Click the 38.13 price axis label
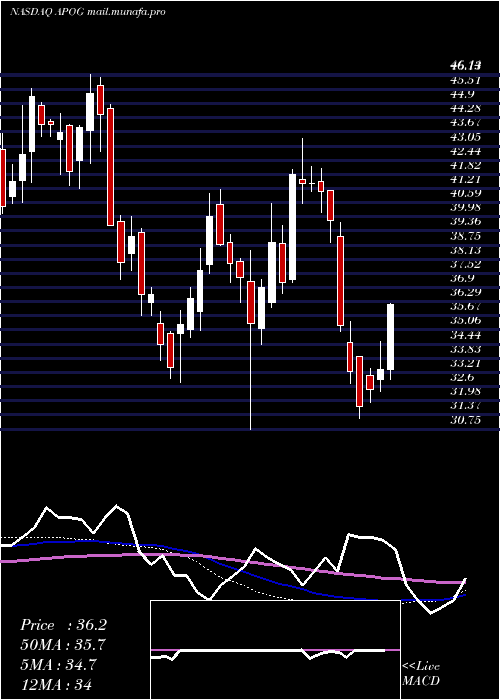This screenshot has width=500, height=700. tap(466, 250)
